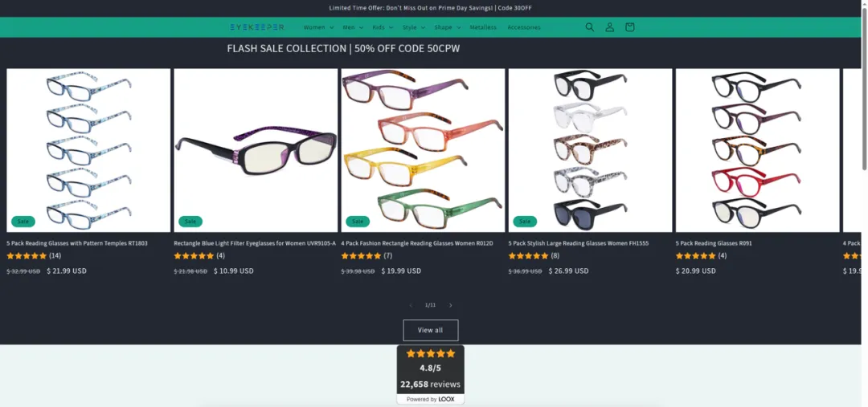Expand the Men menu

click(353, 27)
